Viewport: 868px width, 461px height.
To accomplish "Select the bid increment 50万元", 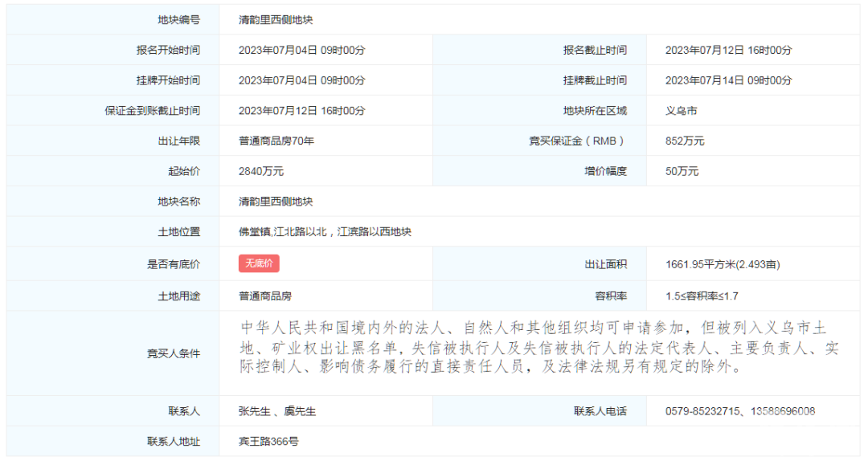I will [x=682, y=171].
